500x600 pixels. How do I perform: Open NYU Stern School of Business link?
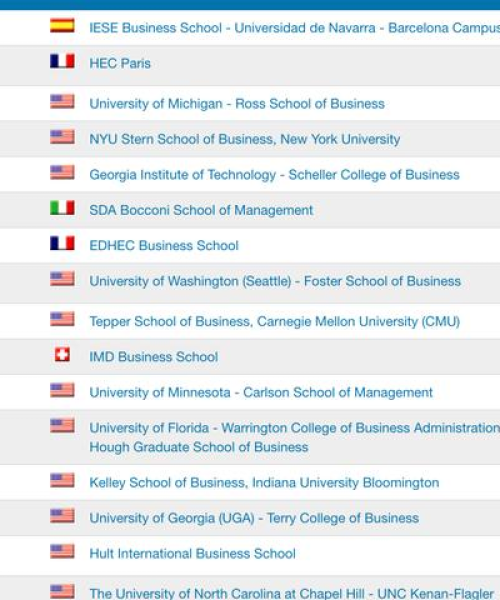point(245,139)
